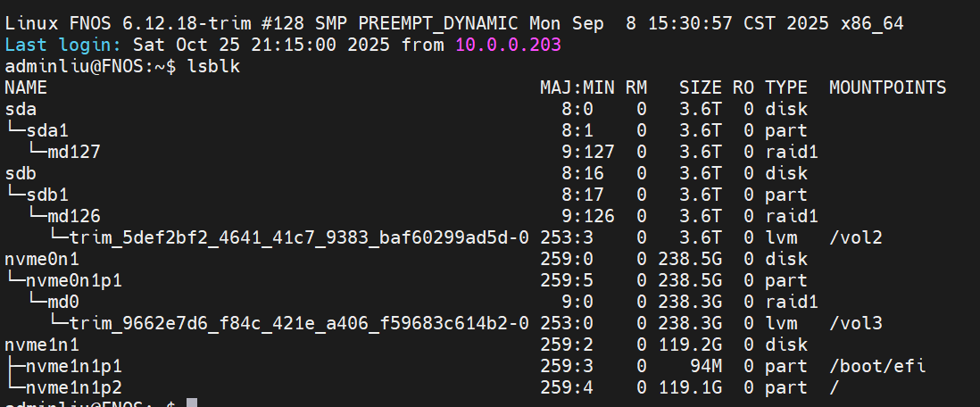980x407 pixels.
Task: Select the md127 raid device
Action: pos(73,152)
